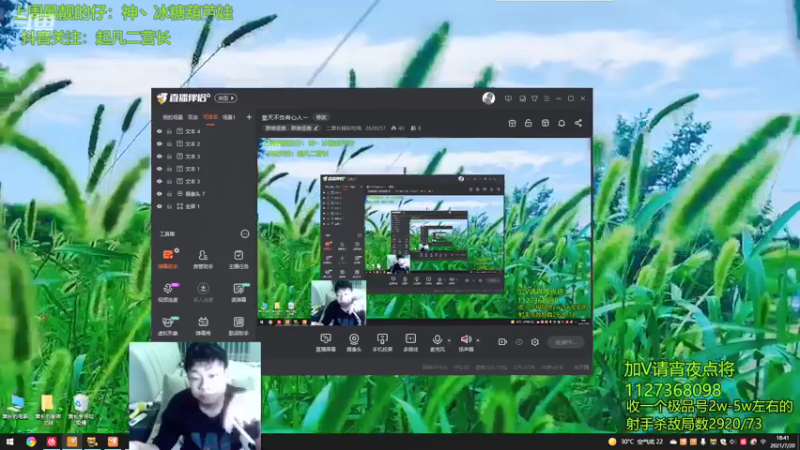Viewport: 800px width, 450px height.
Task: Open the 弹幕秀 tool
Action: [x=203, y=326]
